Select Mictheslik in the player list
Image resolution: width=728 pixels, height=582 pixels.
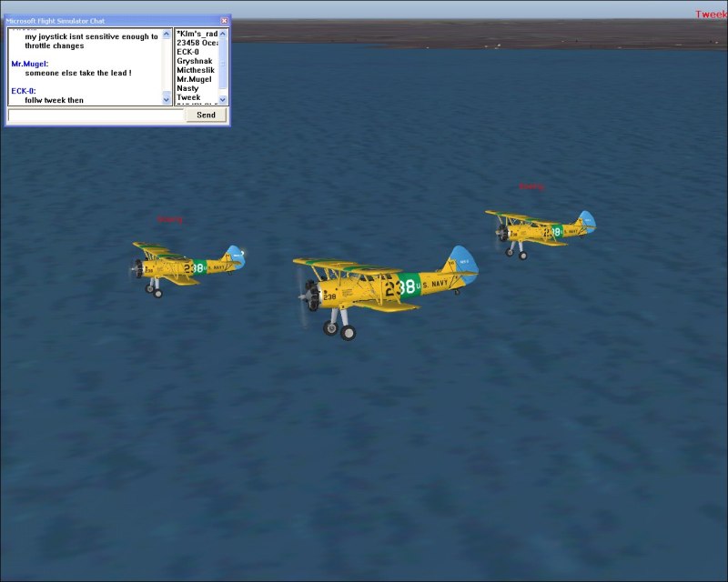tap(196, 70)
